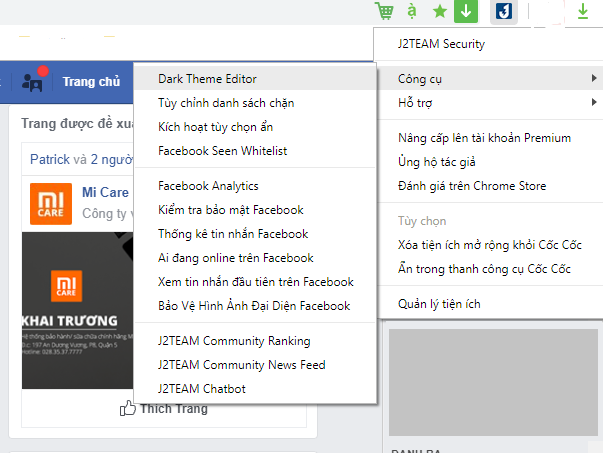Click the Vietnamese typing 'à' toolbar icon
Screen dimensions: 603x453
pyautogui.click(x=411, y=11)
